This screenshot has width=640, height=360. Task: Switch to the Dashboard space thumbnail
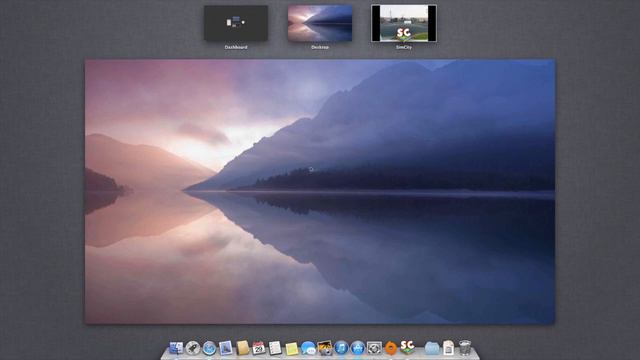pos(236,23)
